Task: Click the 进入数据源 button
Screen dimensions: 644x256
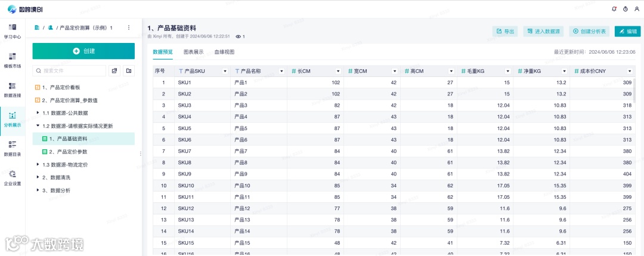Action: (x=543, y=31)
